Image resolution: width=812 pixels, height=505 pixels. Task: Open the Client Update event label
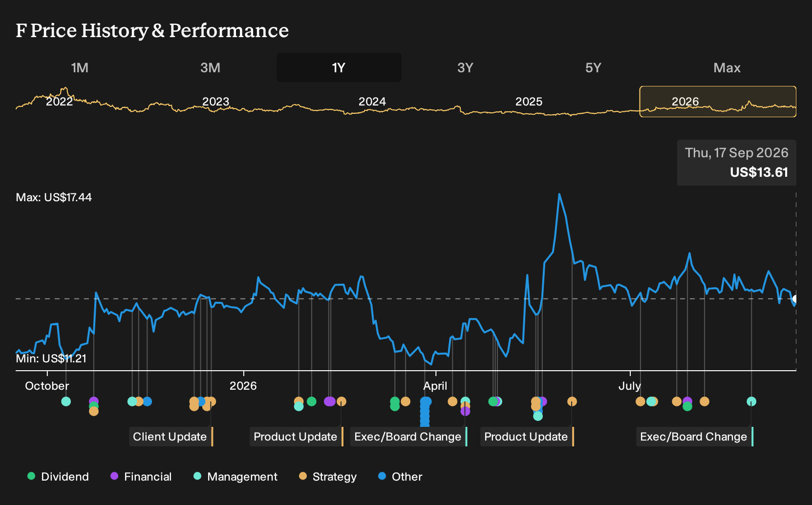click(171, 437)
